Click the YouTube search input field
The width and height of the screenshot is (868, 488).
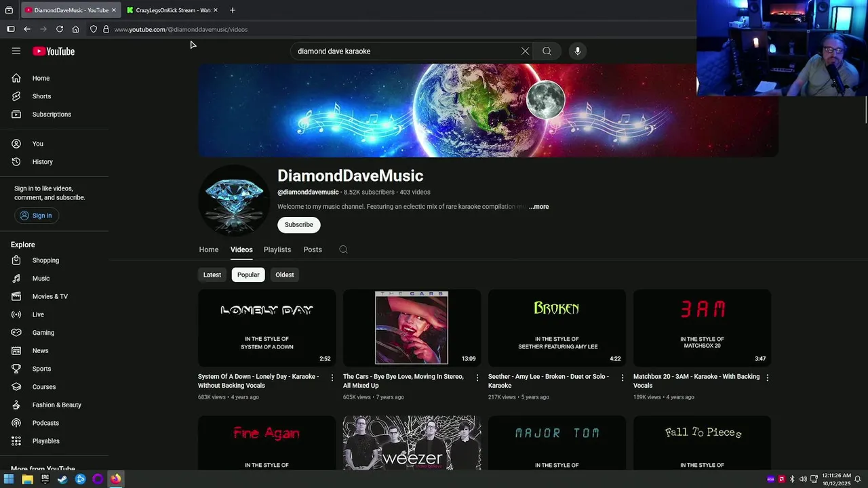pos(405,51)
